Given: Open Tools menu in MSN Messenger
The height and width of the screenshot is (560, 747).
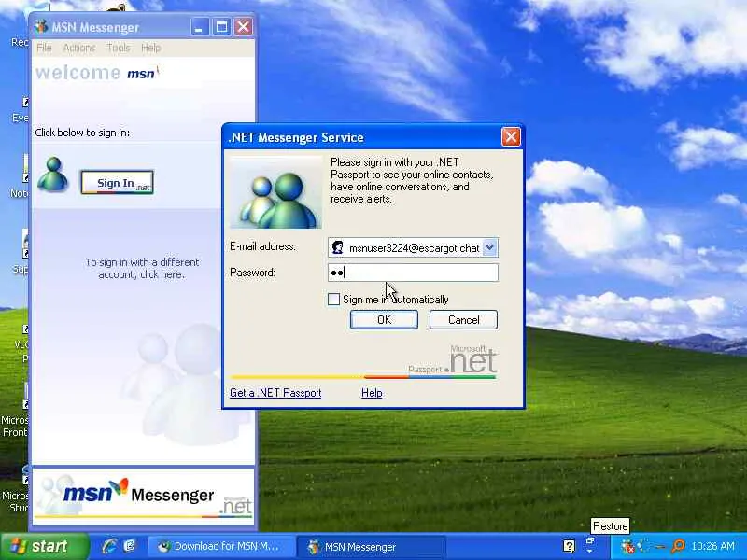Looking at the screenshot, I should (119, 48).
